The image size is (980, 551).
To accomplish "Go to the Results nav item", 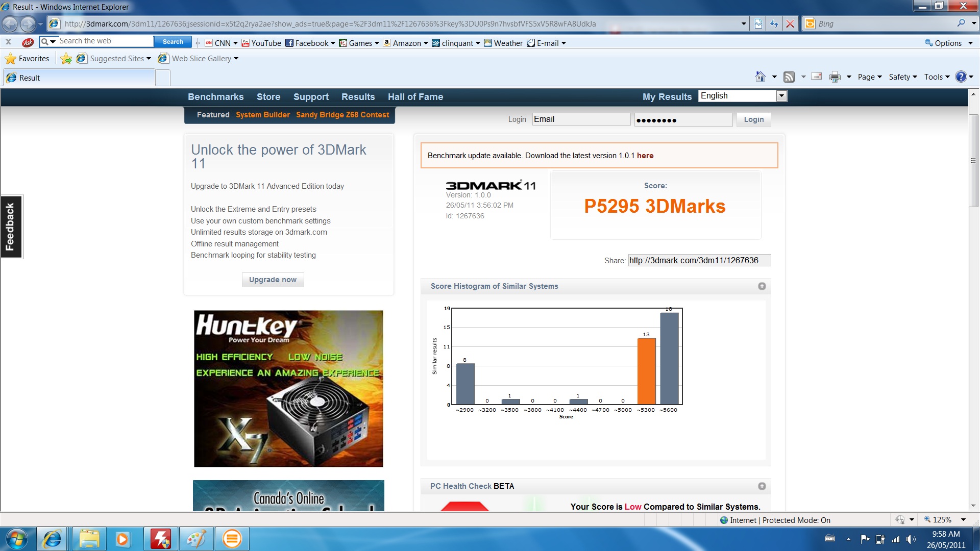I will tap(358, 97).
